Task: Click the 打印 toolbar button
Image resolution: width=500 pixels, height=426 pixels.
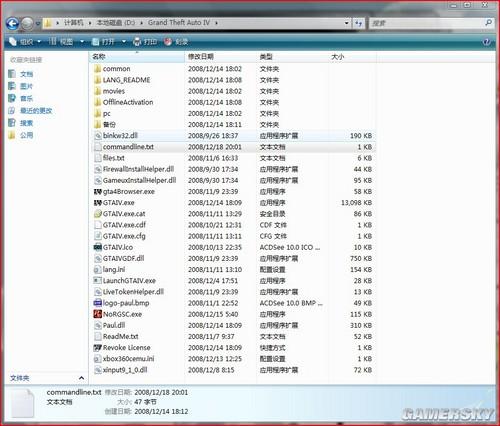Action: pos(145,42)
